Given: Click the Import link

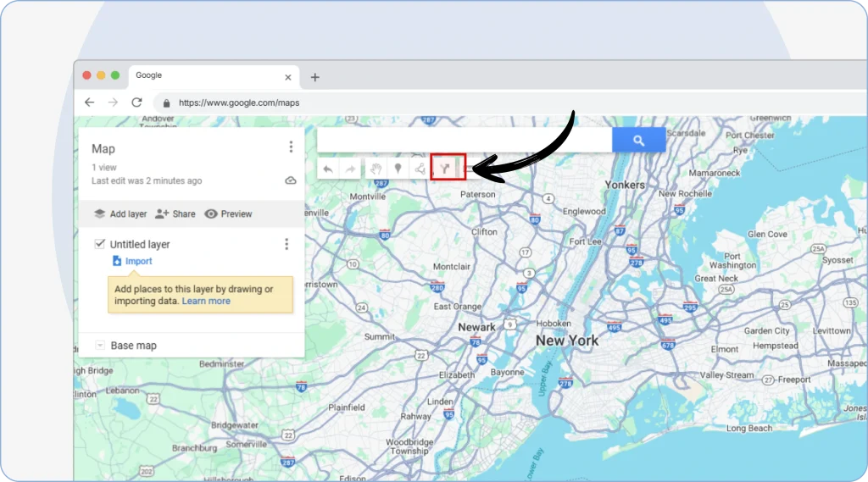Looking at the screenshot, I should pos(138,261).
